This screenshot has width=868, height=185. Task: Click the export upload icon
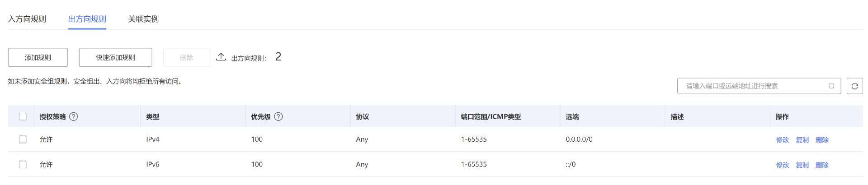click(221, 57)
